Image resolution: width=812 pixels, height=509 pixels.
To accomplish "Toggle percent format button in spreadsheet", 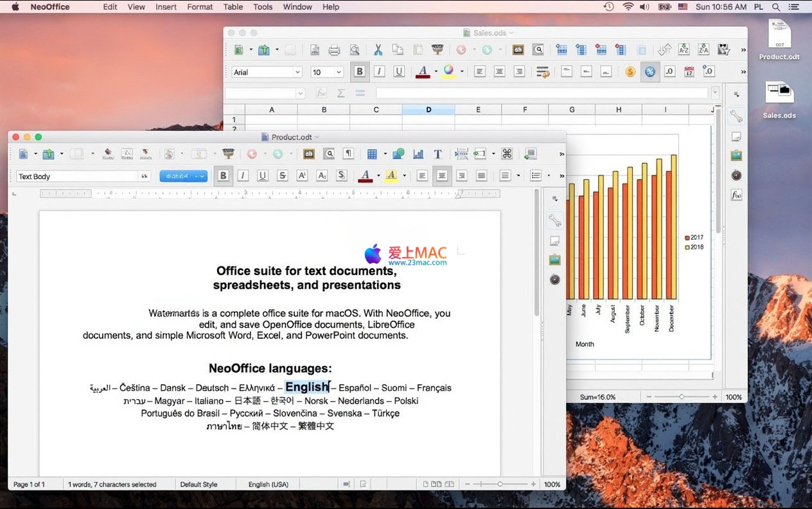I will pyautogui.click(x=650, y=72).
